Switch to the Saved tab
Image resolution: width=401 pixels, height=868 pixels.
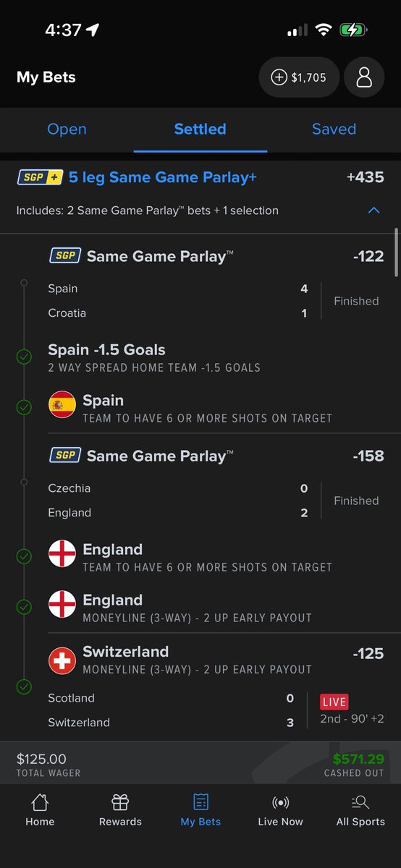pos(334,129)
